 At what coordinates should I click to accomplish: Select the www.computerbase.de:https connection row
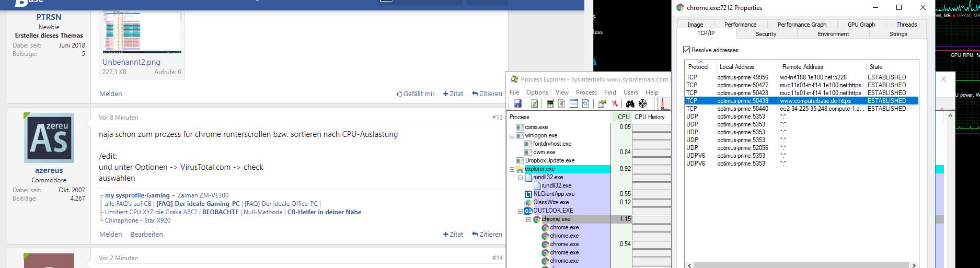coord(801,101)
